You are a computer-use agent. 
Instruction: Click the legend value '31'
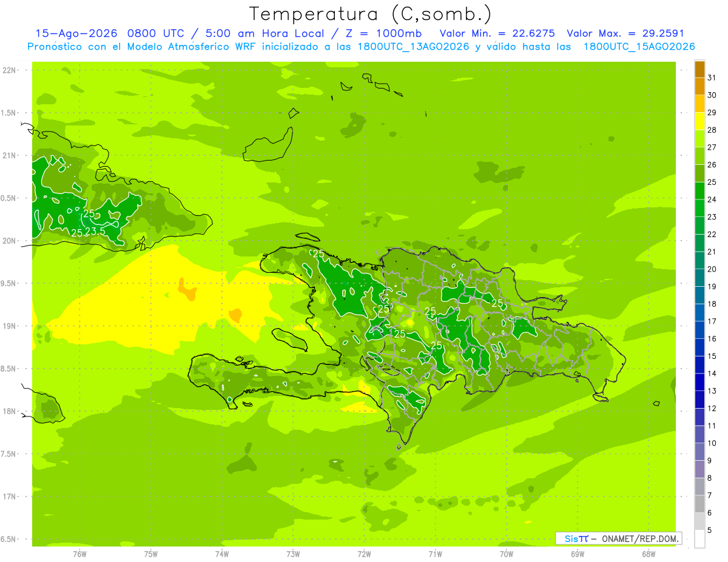click(x=712, y=78)
